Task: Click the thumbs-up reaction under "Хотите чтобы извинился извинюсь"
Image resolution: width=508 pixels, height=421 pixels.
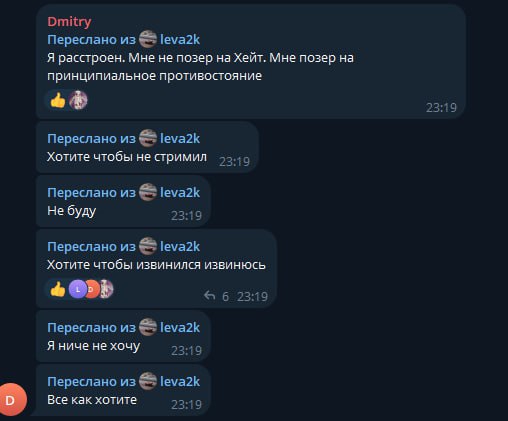Action: coord(58,289)
